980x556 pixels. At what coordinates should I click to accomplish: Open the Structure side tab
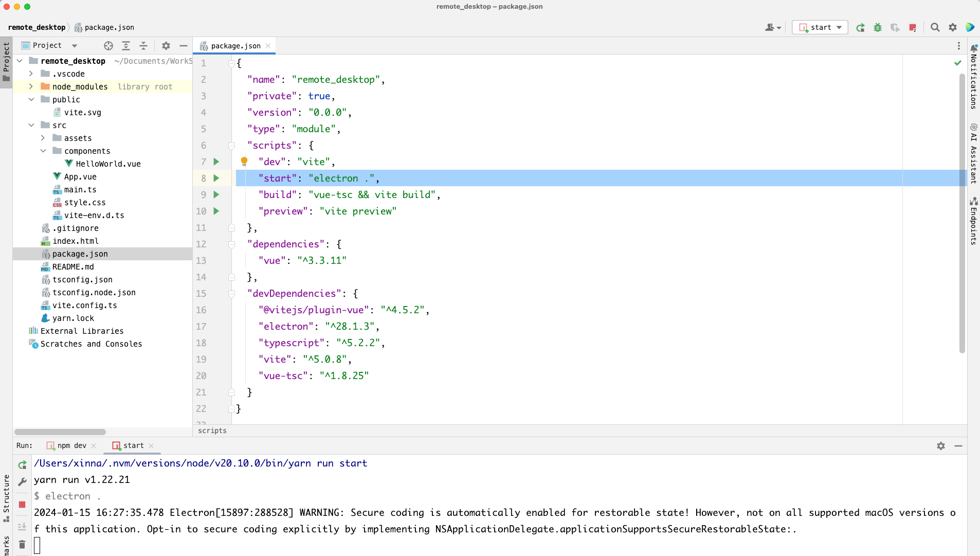pos(6,498)
